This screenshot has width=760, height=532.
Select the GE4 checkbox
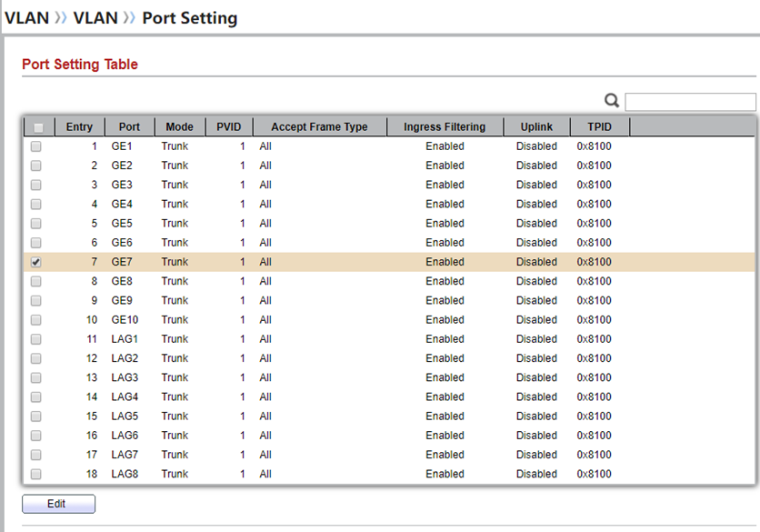37,205
